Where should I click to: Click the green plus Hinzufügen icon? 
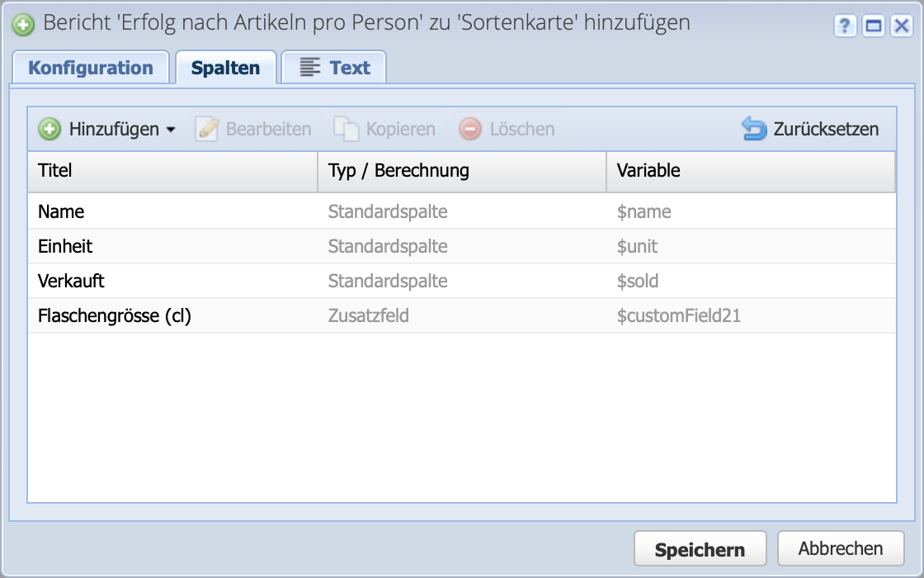[49, 129]
